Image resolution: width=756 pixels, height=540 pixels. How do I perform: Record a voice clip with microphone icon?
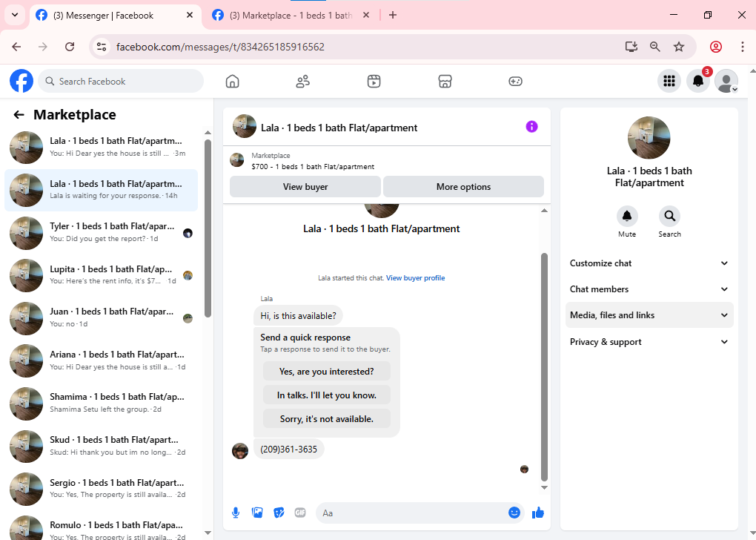point(236,513)
